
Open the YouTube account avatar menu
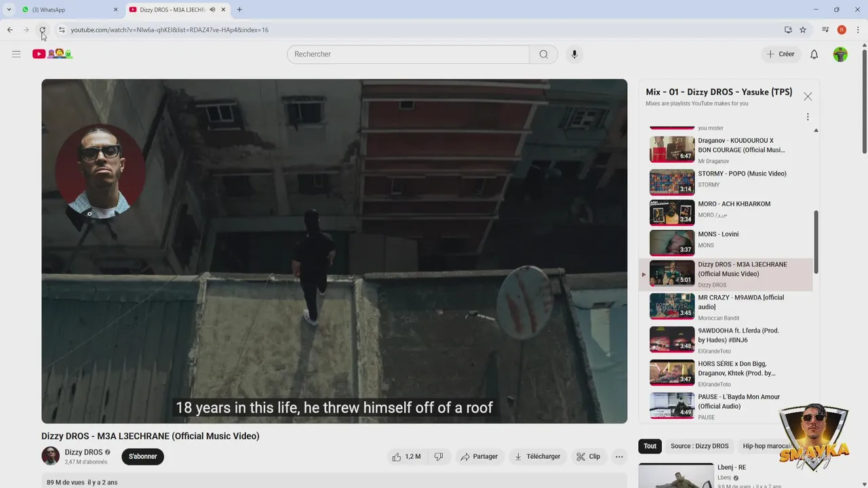point(840,54)
